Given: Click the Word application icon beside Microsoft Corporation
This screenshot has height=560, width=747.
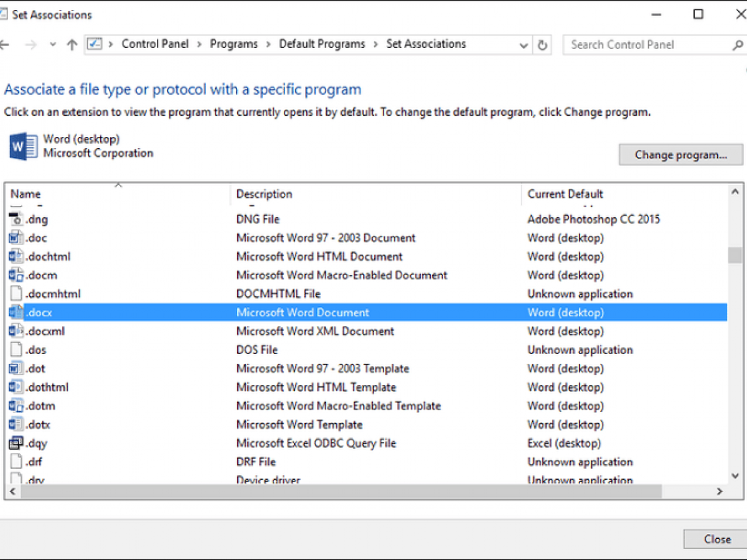Looking at the screenshot, I should coord(24,147).
